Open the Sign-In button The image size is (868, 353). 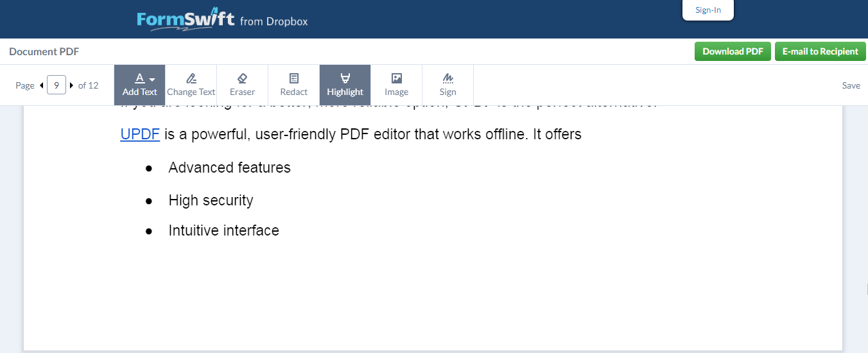[x=707, y=10]
